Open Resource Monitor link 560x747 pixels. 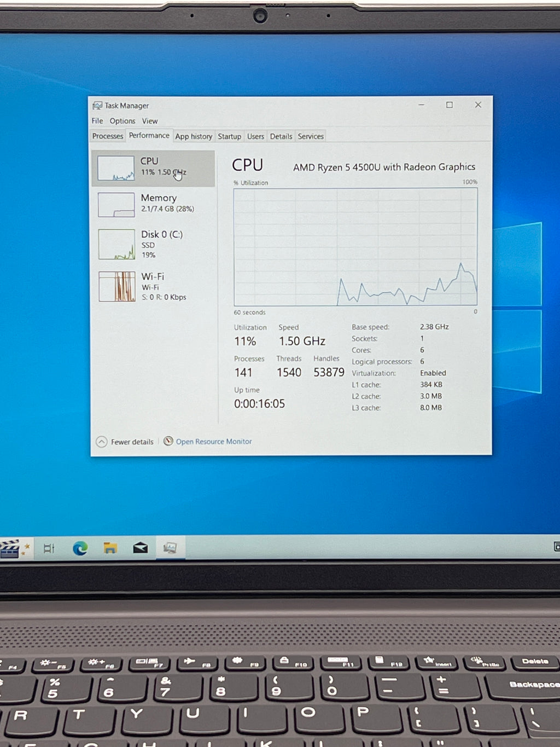[214, 442]
